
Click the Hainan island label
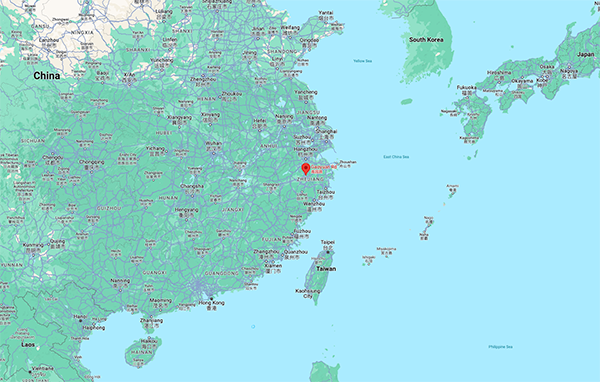click(x=142, y=353)
